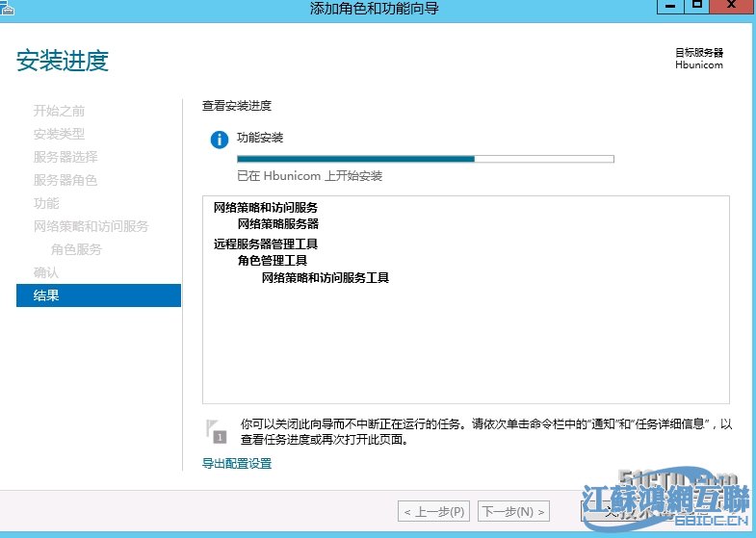The height and width of the screenshot is (538, 756).
Task: Click the 上一步(P) button
Action: [x=434, y=511]
